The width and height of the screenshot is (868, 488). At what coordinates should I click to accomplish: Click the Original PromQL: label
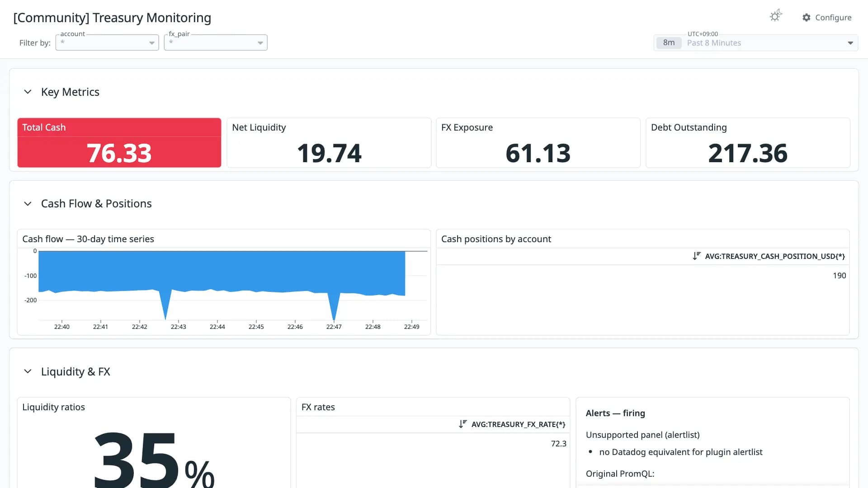(620, 474)
